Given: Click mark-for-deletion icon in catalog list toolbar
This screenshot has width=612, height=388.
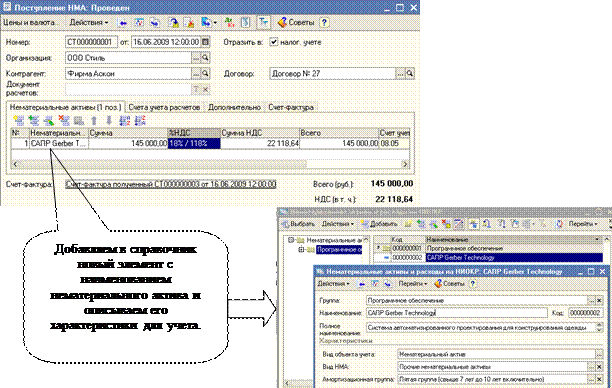Looking at the screenshot, I should (446, 224).
